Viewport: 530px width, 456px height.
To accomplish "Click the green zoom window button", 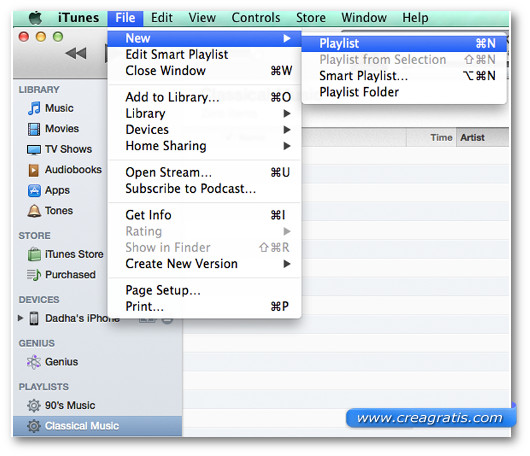I will [58, 37].
